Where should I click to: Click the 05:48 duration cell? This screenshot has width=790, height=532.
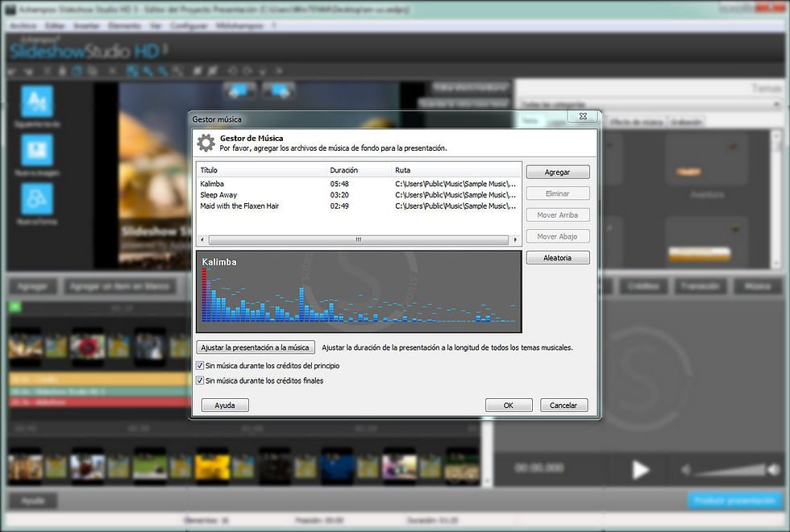339,184
